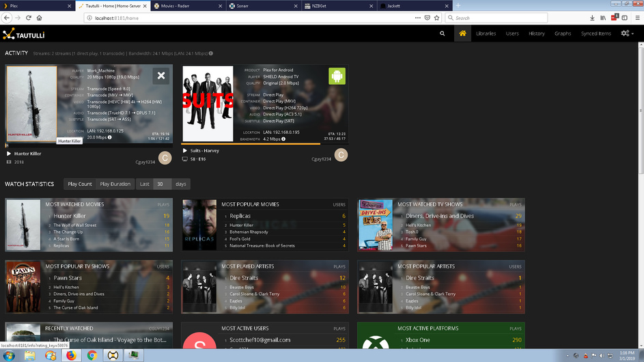The width and height of the screenshot is (644, 362).
Task: Click the S8 · E16 episode label
Action: 198,159
